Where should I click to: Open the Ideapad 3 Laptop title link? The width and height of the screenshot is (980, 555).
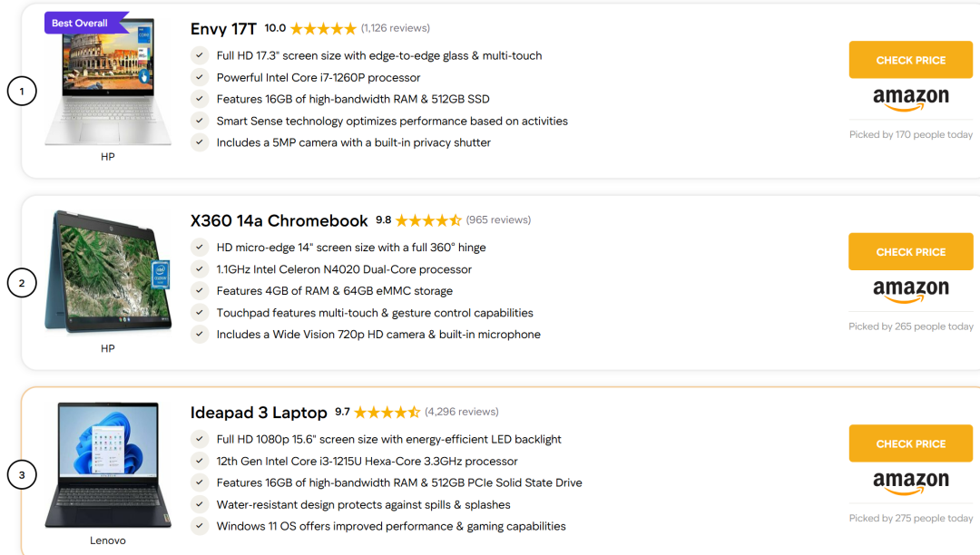(259, 413)
